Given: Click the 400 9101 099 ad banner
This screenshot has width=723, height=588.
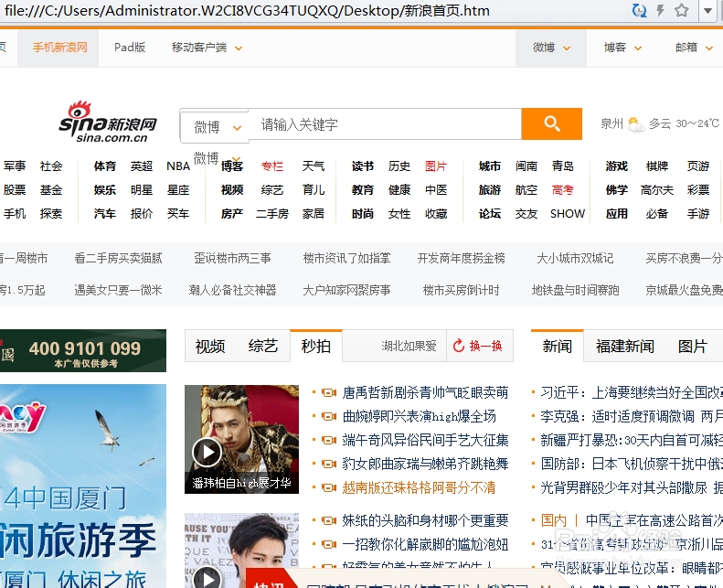Looking at the screenshot, I should point(83,350).
